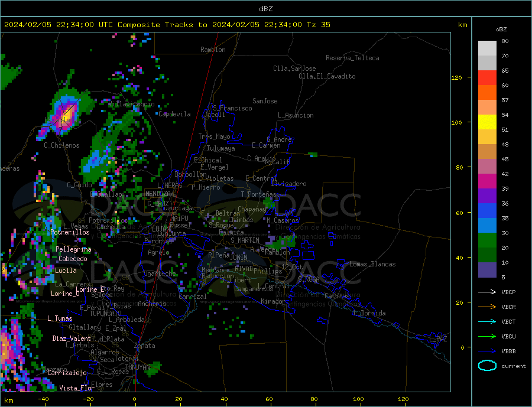Pick the magenta 39-42 dBZ swatch
The image size is (532, 407).
487,181
